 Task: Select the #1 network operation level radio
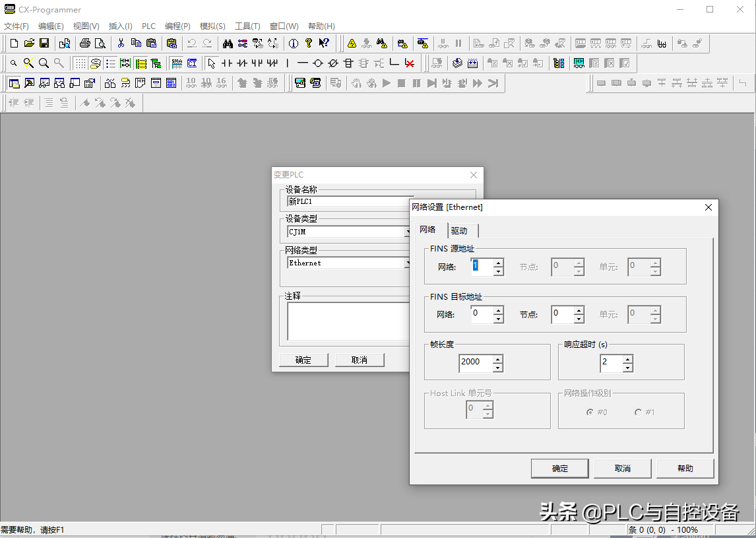tap(638, 412)
